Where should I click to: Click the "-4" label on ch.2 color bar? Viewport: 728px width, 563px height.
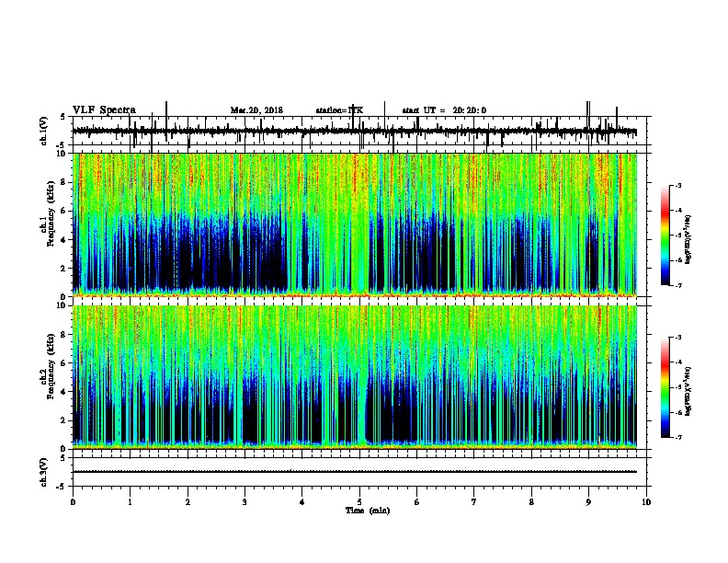pos(677,362)
